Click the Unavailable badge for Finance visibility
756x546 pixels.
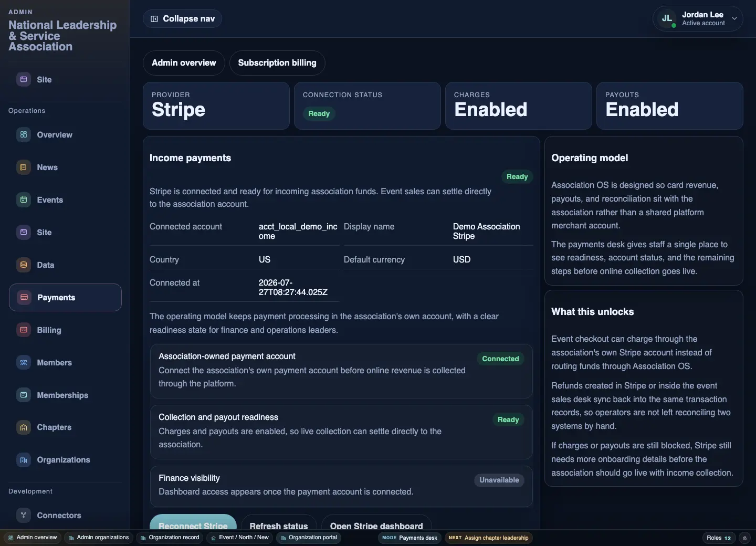499,480
